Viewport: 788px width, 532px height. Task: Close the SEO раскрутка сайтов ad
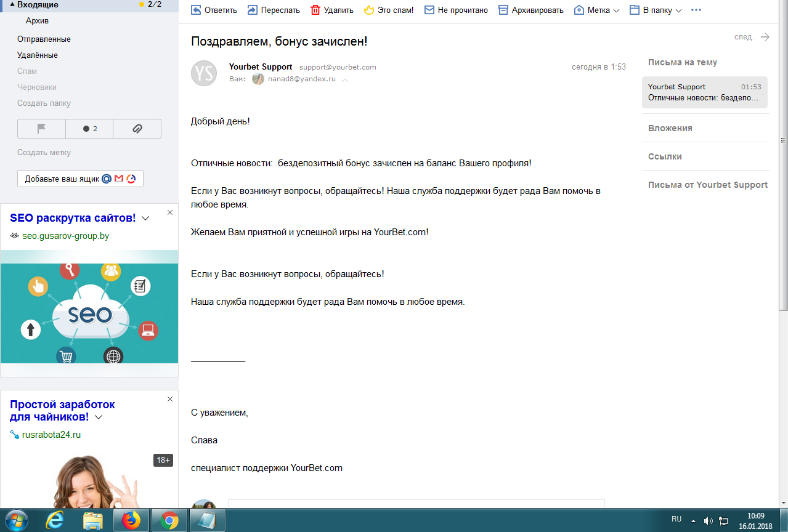point(170,212)
